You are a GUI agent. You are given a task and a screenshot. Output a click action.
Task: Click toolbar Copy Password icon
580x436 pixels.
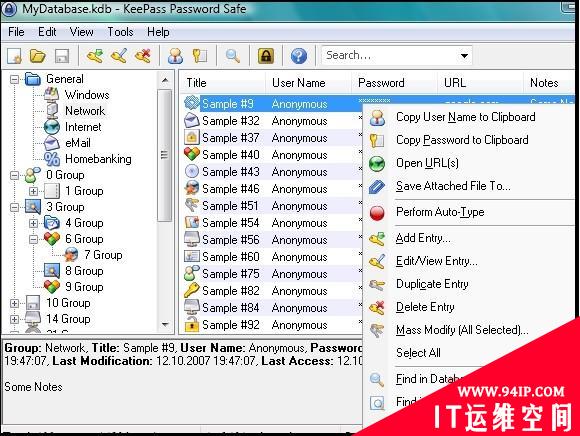click(x=200, y=56)
